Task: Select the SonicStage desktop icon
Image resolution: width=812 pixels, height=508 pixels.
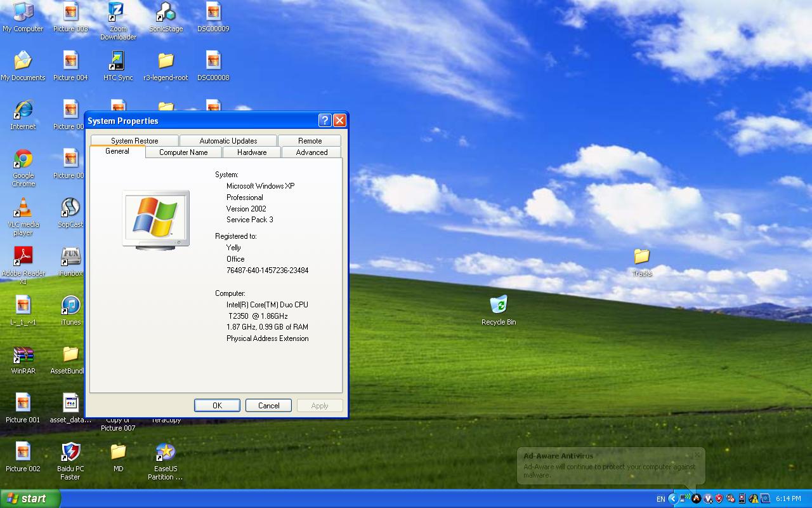Action: click(166, 17)
